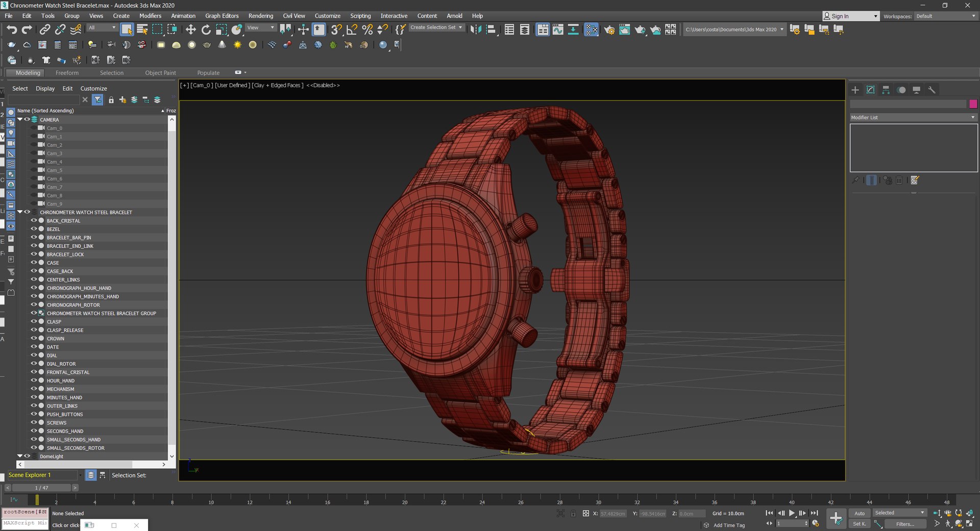Click the Sign In button
Viewport: 980px width, 531px height.
[851, 16]
